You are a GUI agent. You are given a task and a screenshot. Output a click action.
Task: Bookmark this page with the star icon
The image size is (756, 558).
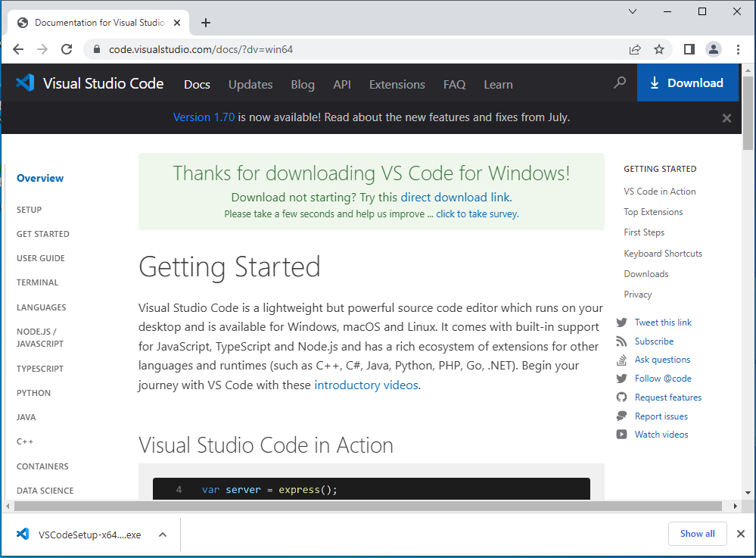coord(659,49)
